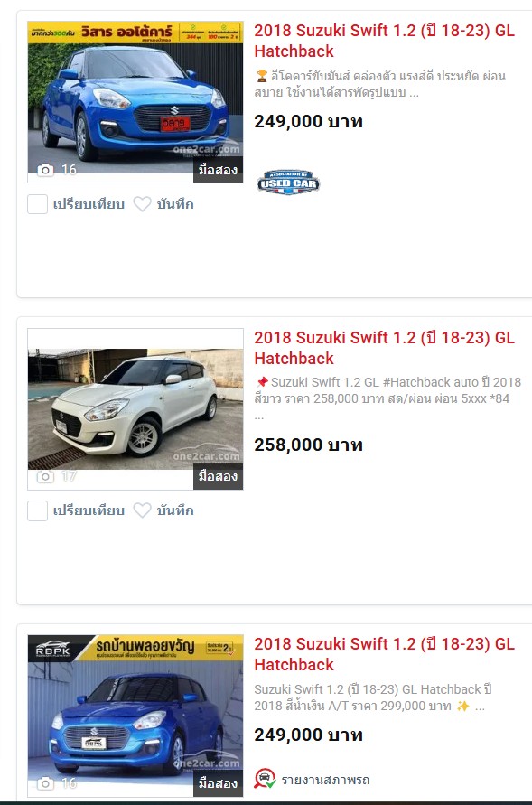Tick compare checkbox for white 258,000 Swift
The width and height of the screenshot is (532, 805).
tap(37, 510)
